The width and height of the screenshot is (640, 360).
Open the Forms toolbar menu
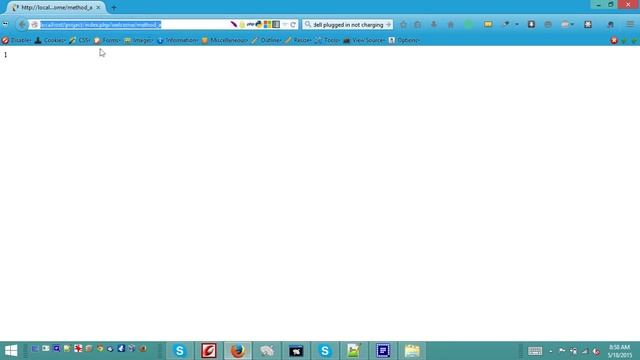[107, 40]
